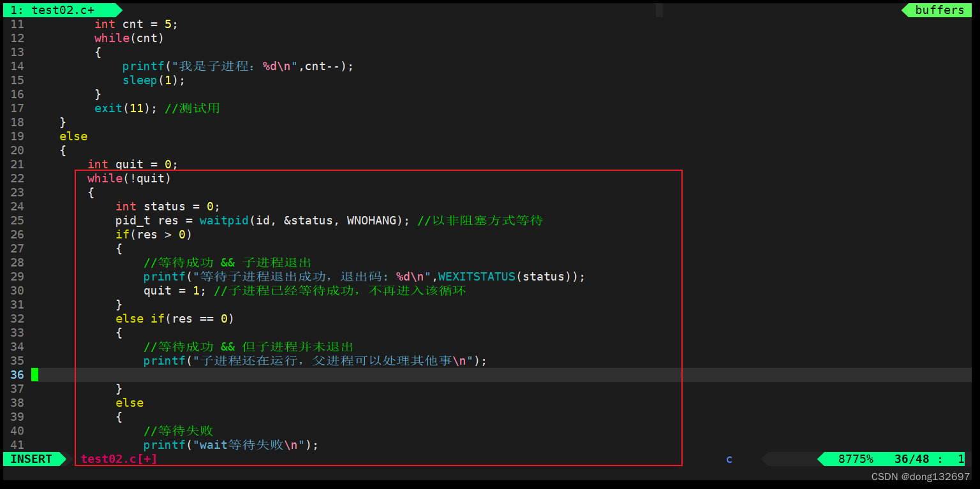Click printf "子进程还在运行" line

point(315,361)
